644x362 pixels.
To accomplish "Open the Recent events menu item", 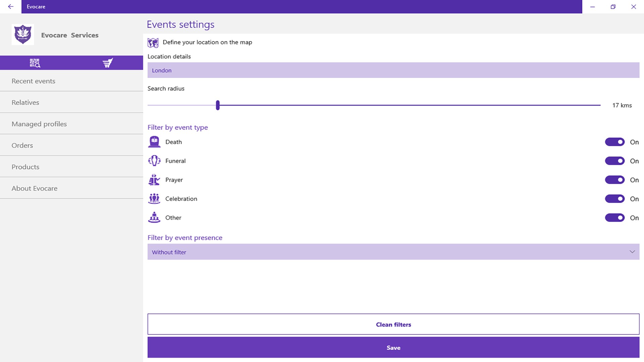I will [x=34, y=81].
